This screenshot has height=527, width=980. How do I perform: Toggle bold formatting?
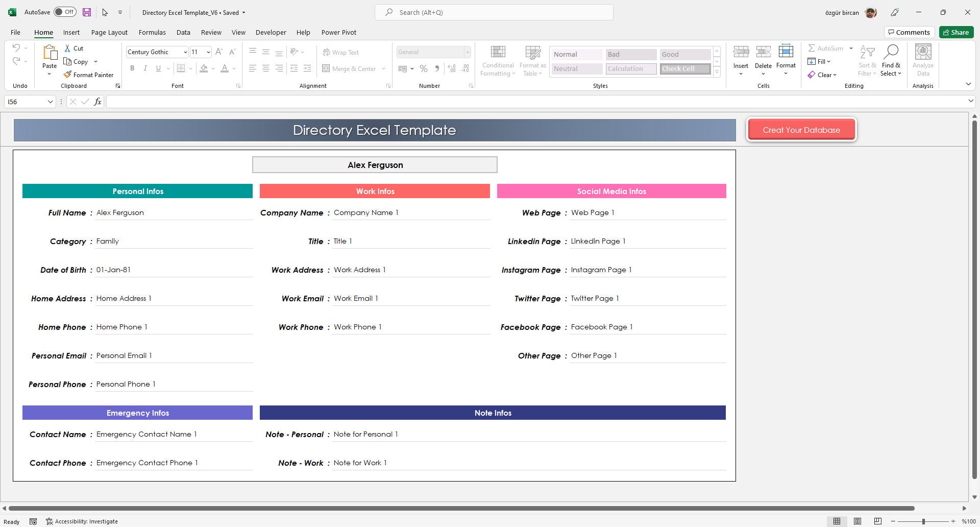[x=132, y=68]
